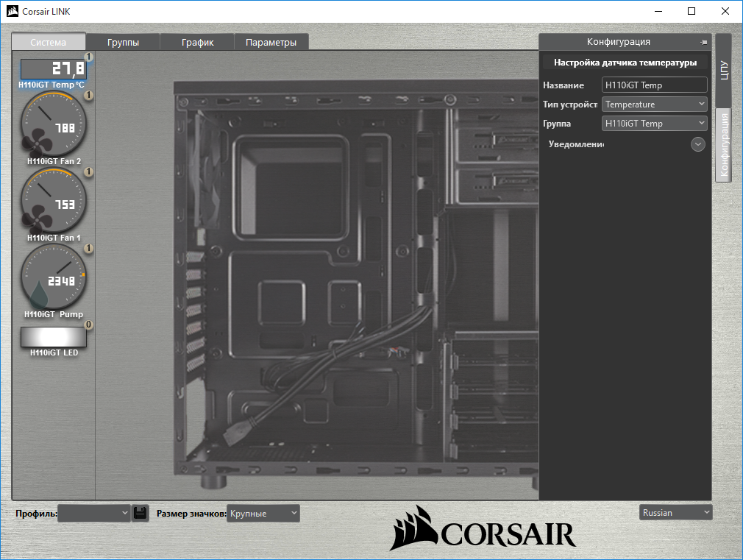Screen dimensions: 743x560
Task: Open the Параметры tab
Action: [x=271, y=42]
